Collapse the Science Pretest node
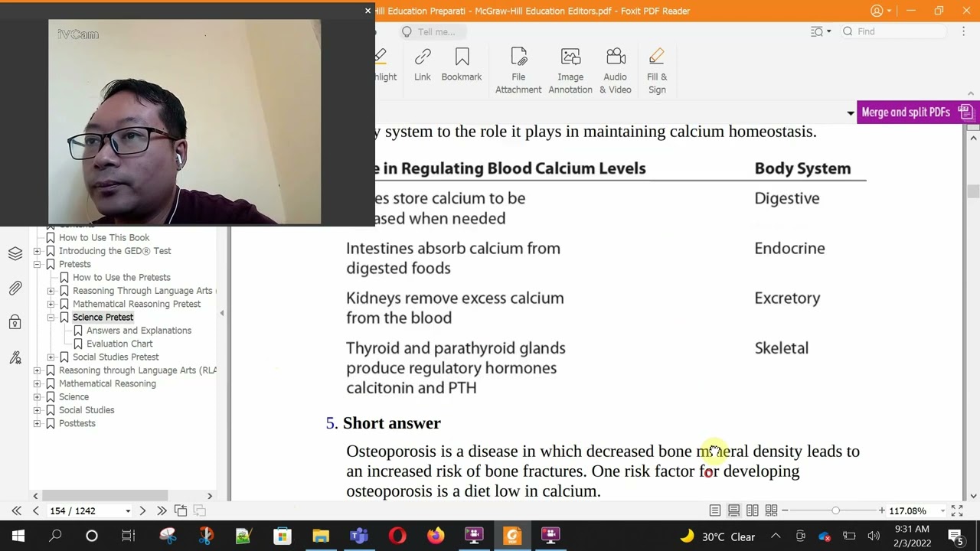The image size is (980, 551). pos(51,317)
